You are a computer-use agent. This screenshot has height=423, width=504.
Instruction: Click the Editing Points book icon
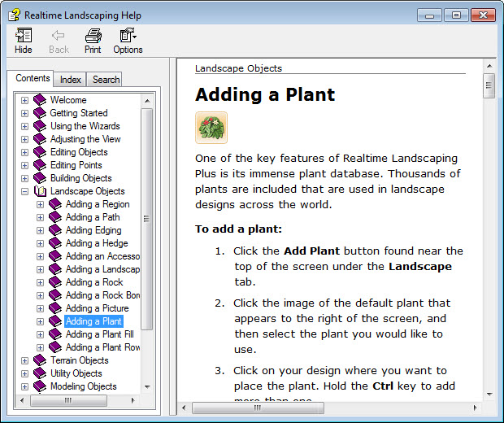[x=40, y=165]
